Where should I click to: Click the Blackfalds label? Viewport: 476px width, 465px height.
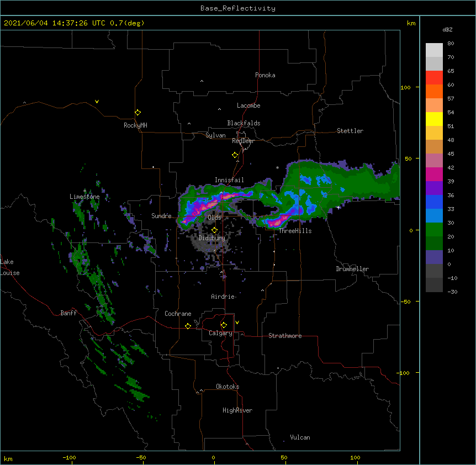click(244, 123)
